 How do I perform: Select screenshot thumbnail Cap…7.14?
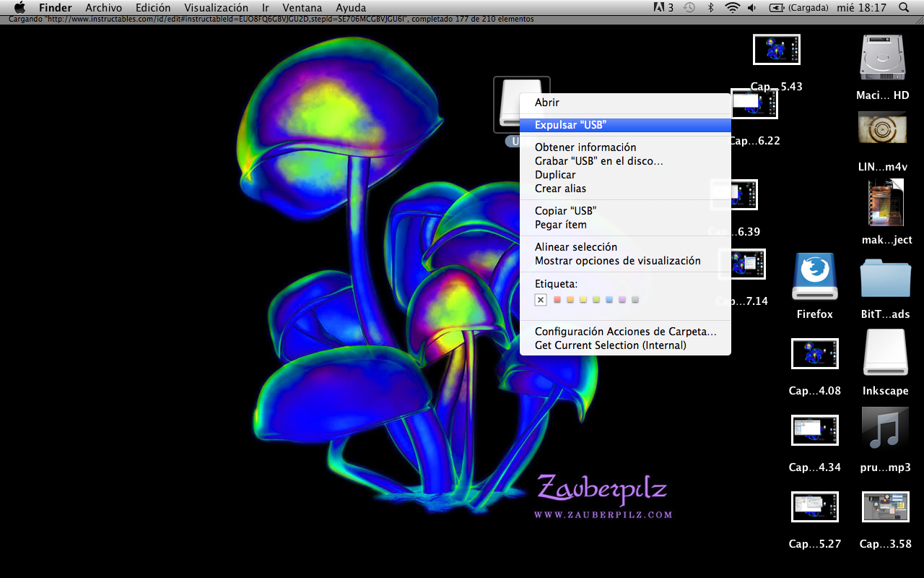point(743,264)
